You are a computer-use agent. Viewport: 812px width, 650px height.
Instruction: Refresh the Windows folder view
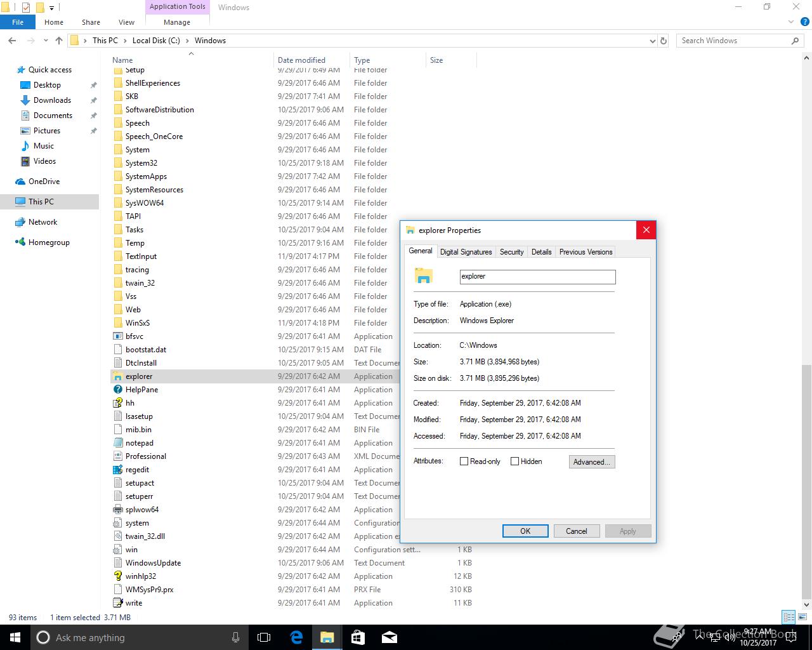click(664, 41)
